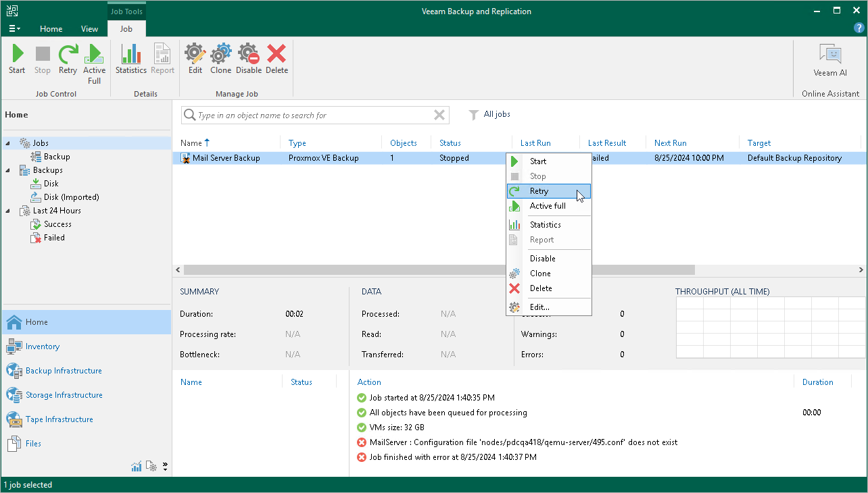The width and height of the screenshot is (868, 493).
Task: Choose Start in the context menu
Action: [x=549, y=161]
